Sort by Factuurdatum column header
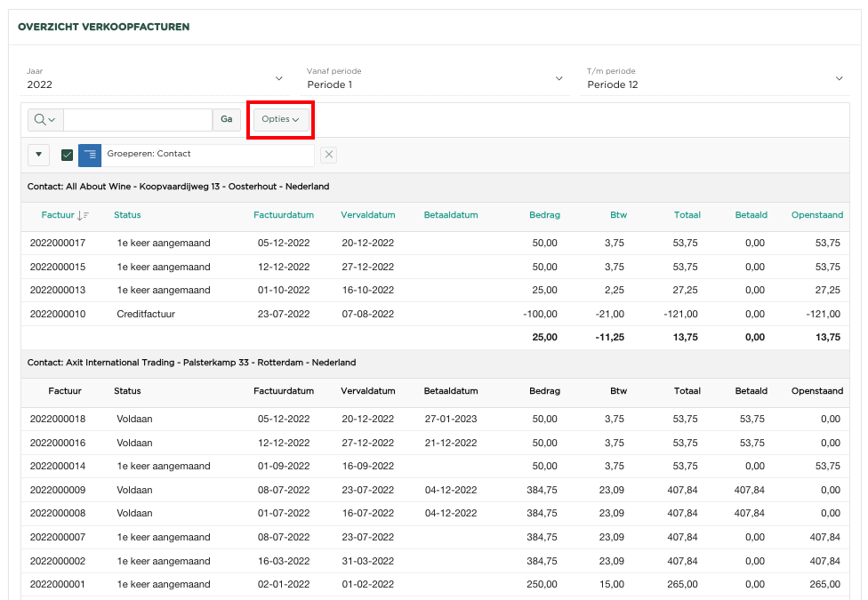The height and width of the screenshot is (600, 868). pos(283,215)
